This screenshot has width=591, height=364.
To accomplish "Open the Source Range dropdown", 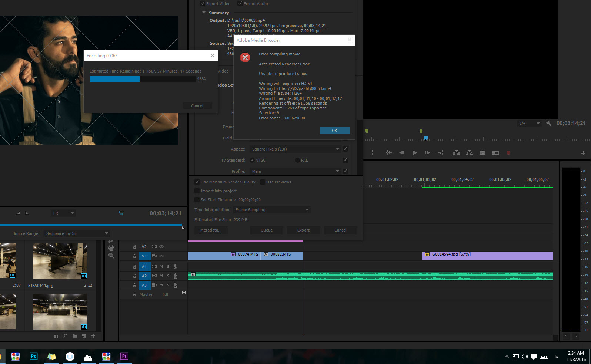I will [x=77, y=233].
